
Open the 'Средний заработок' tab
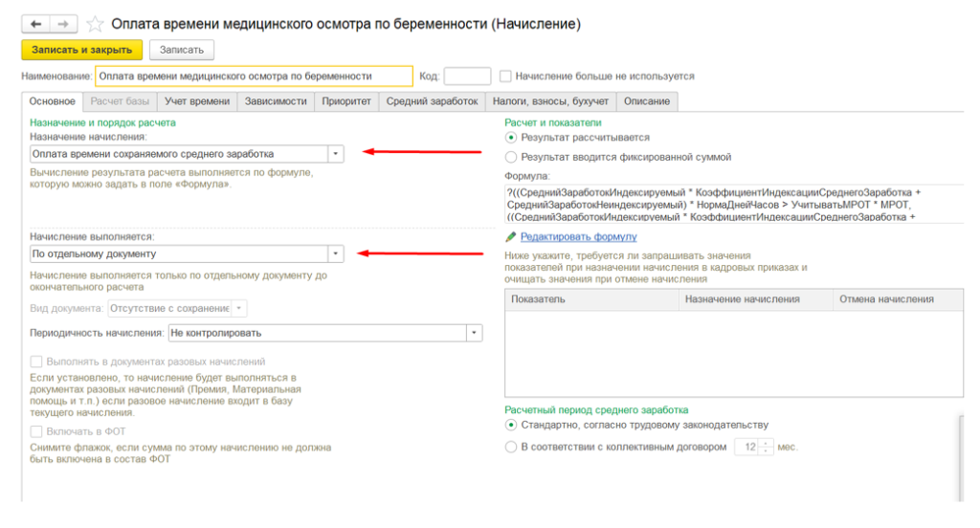point(432,101)
